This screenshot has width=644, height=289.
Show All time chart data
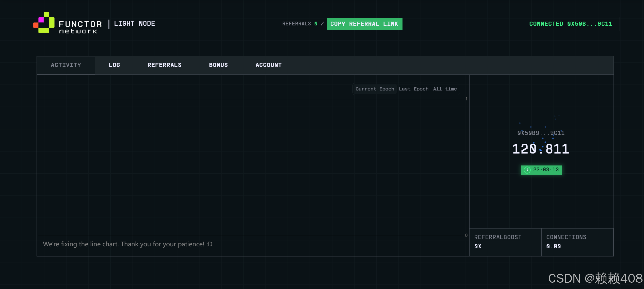point(445,89)
